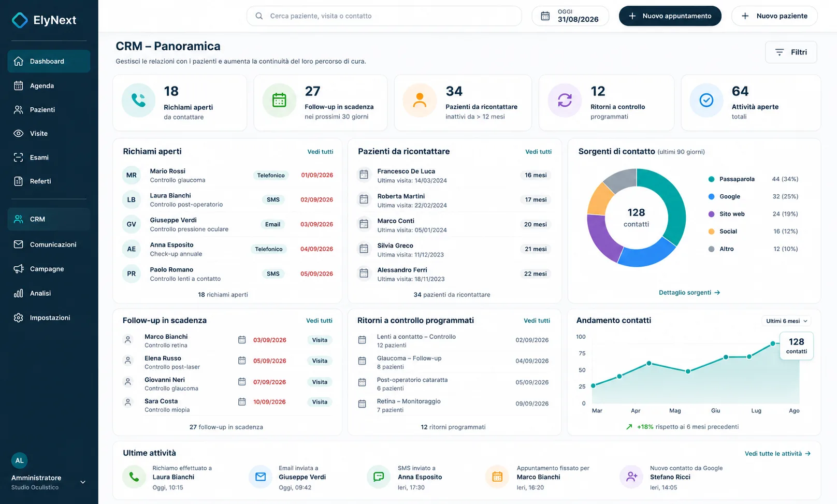Click the ElyNext diamond logo icon
Screen dimensions: 837x504
(x=20, y=20)
